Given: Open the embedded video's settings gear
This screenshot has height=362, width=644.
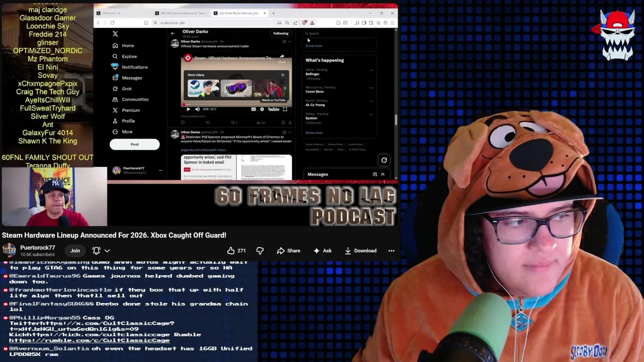Looking at the screenshot, I should 262,109.
